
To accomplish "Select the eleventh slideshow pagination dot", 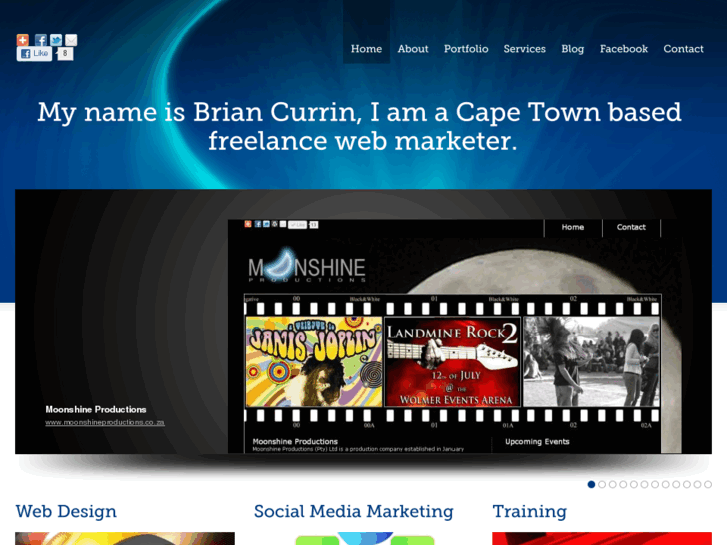I will [697, 484].
